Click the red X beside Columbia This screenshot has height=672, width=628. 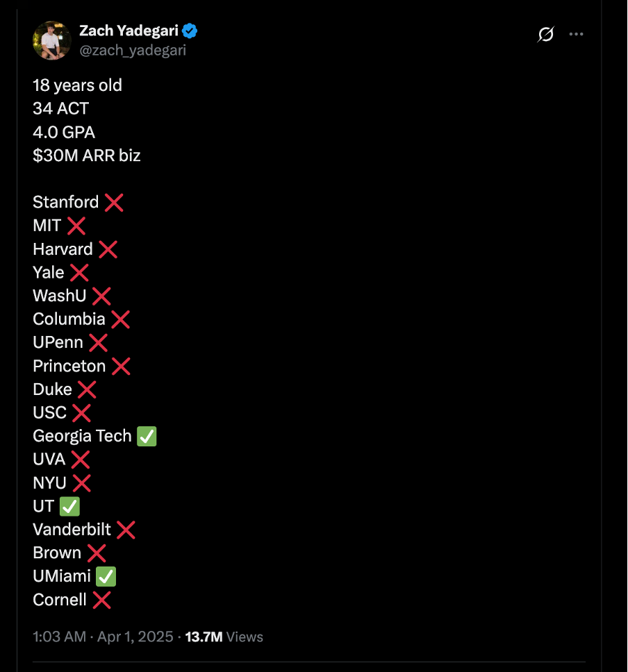click(121, 319)
